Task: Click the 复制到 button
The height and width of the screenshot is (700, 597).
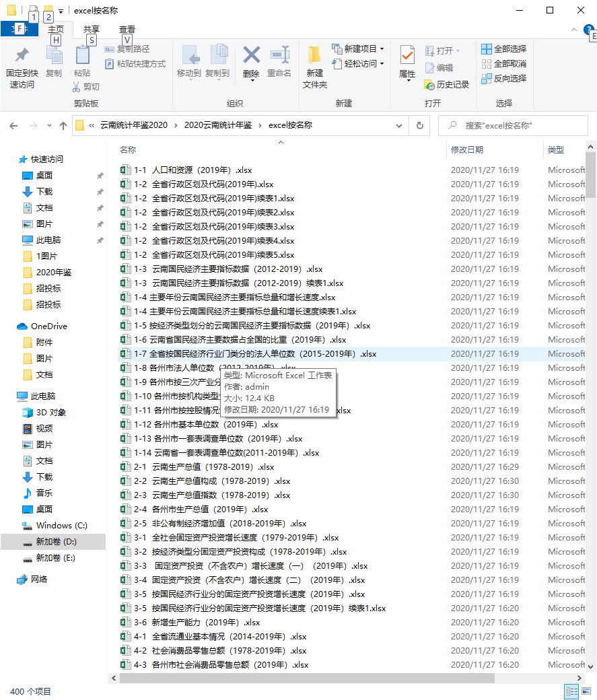Action: tap(217, 62)
